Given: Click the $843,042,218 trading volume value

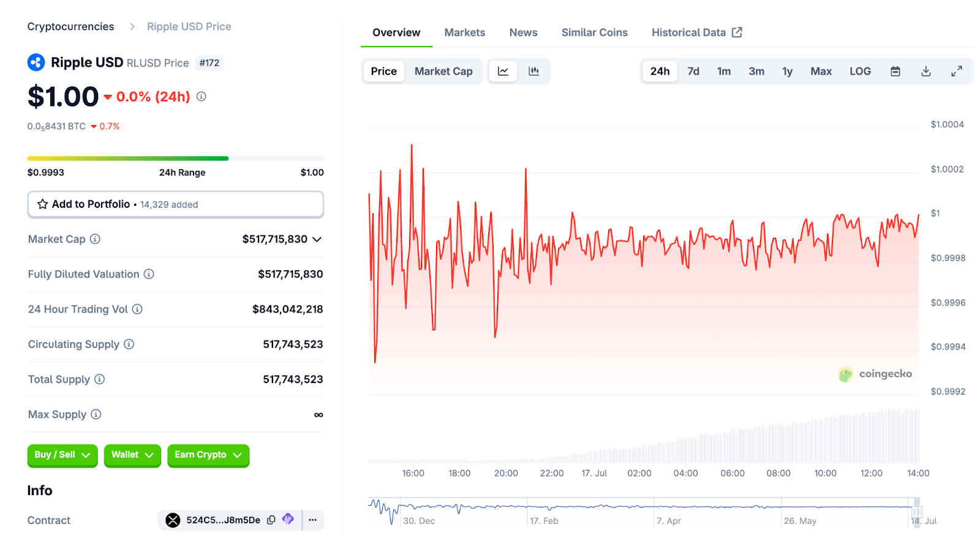Looking at the screenshot, I should tap(288, 309).
